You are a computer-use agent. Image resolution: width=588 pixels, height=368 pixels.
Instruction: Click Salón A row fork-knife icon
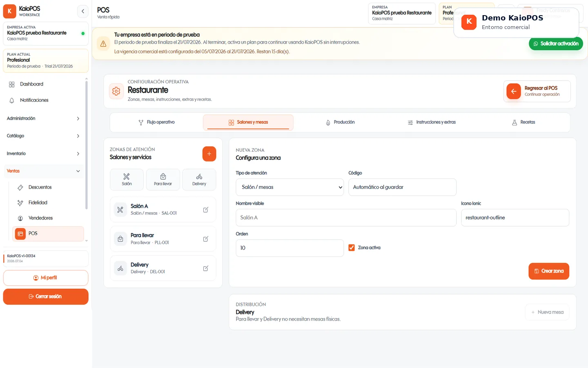[120, 210]
